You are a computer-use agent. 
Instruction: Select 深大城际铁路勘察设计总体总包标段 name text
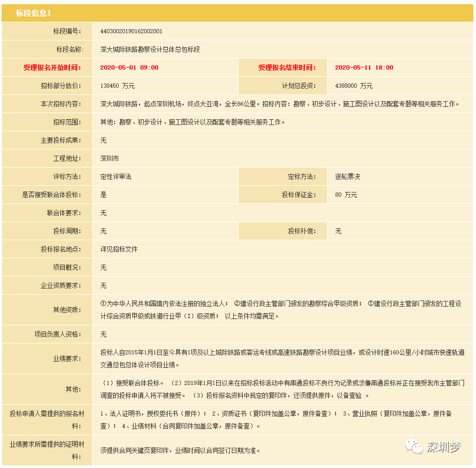tap(150, 49)
